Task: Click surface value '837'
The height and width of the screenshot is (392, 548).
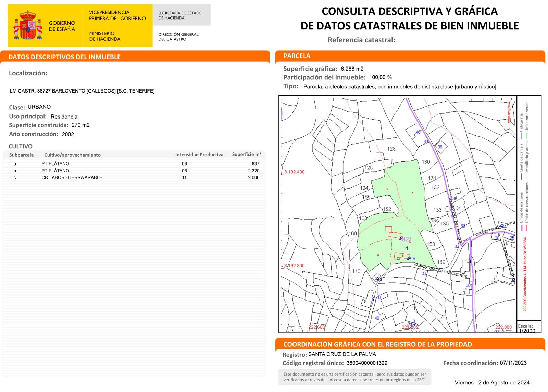Action: [256, 164]
